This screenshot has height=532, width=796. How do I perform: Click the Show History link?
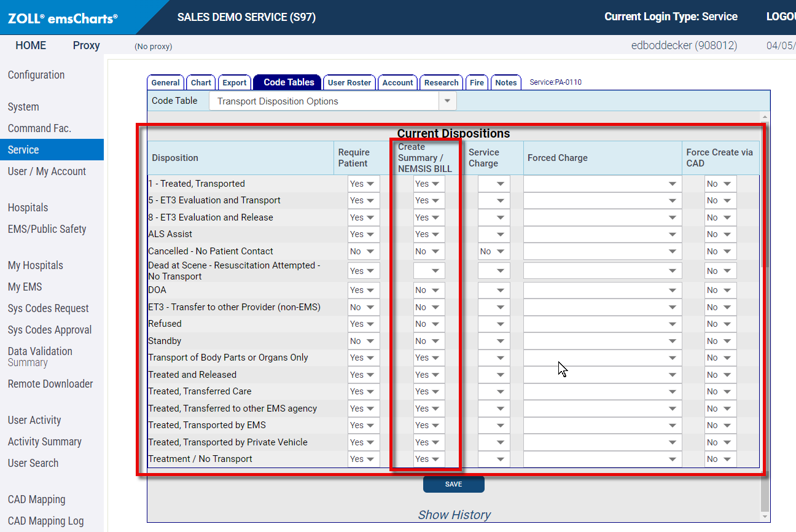[454, 515]
